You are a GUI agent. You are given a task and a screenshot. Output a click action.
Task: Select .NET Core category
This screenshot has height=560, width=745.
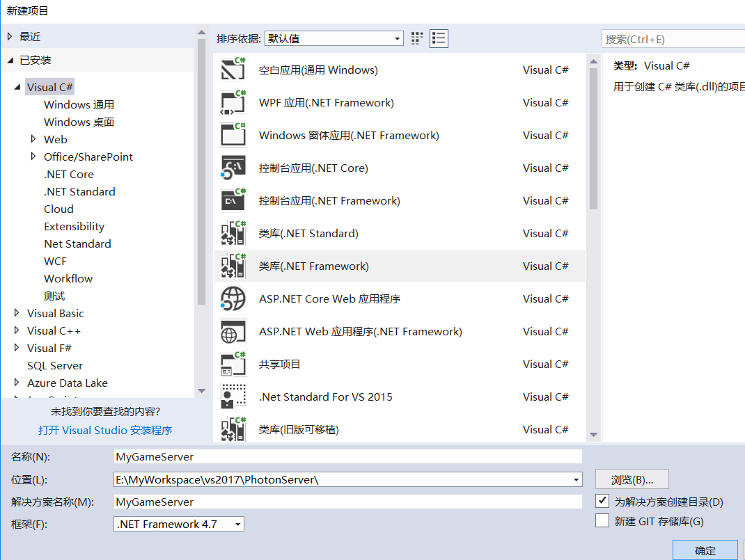click(69, 174)
